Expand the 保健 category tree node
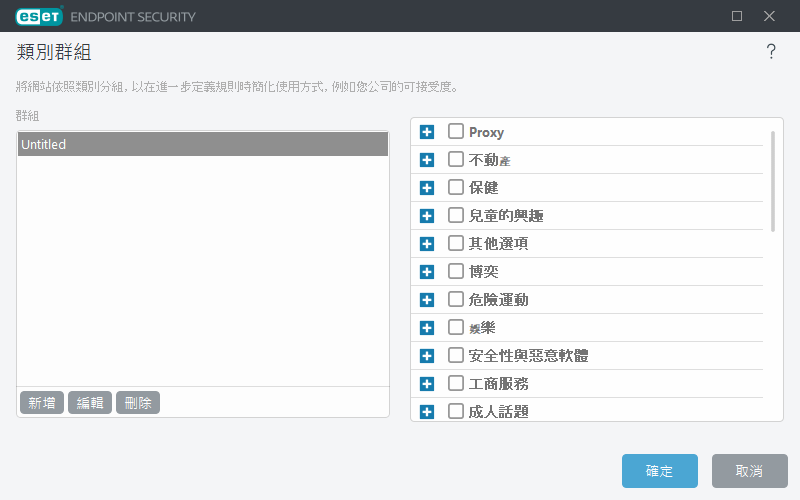Image resolution: width=800 pixels, height=500 pixels. 427,188
